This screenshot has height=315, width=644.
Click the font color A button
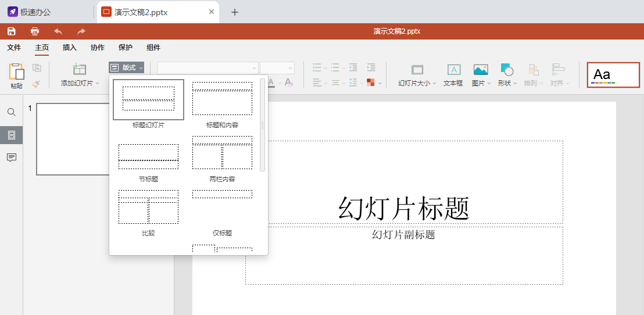271,83
